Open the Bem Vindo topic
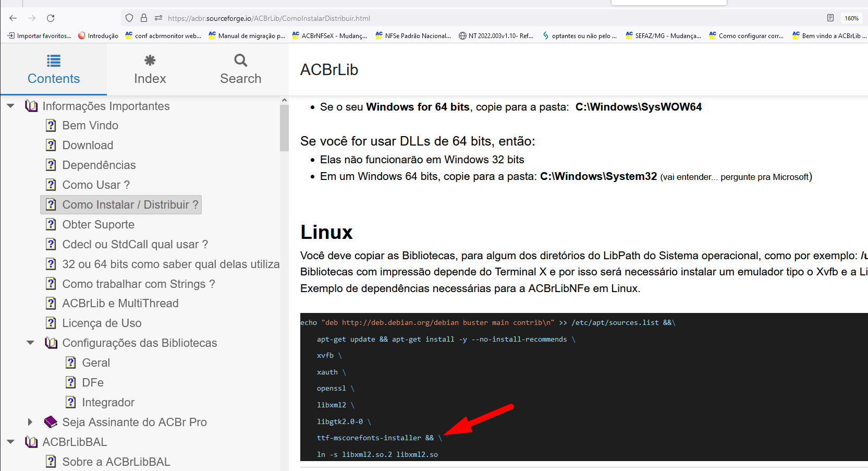 coord(82,126)
